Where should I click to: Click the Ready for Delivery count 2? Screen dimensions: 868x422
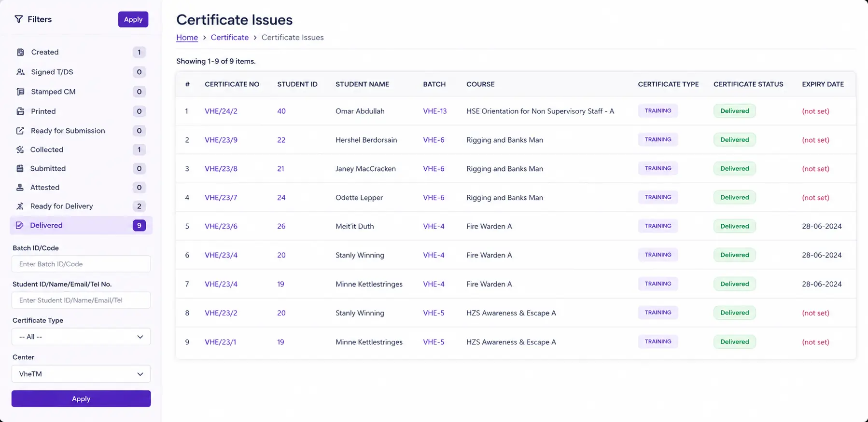[x=139, y=206]
